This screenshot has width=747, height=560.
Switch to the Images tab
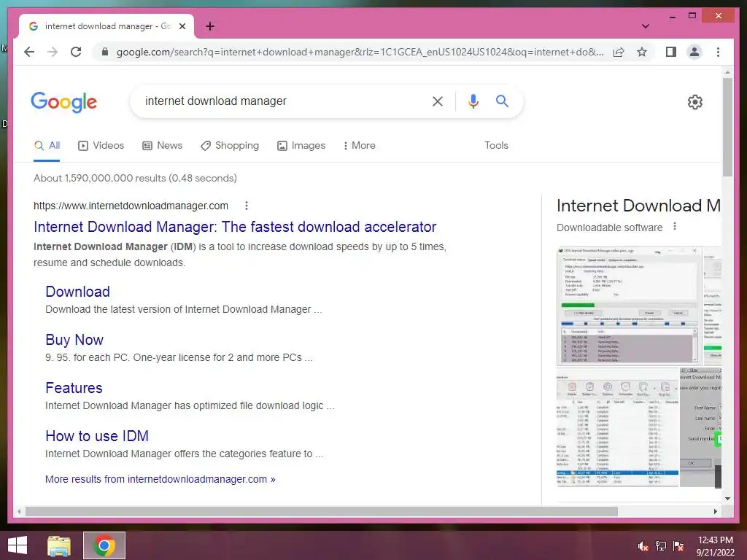pyautogui.click(x=301, y=146)
